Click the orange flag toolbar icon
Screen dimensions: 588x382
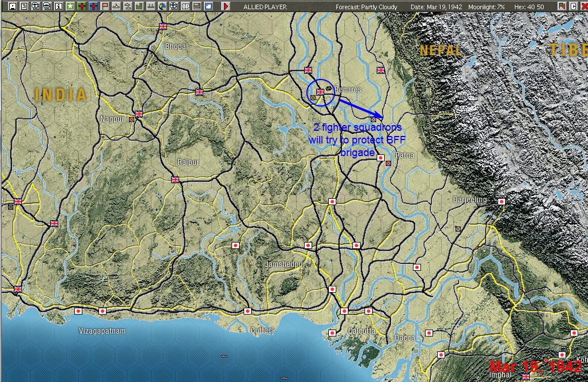coord(105,6)
